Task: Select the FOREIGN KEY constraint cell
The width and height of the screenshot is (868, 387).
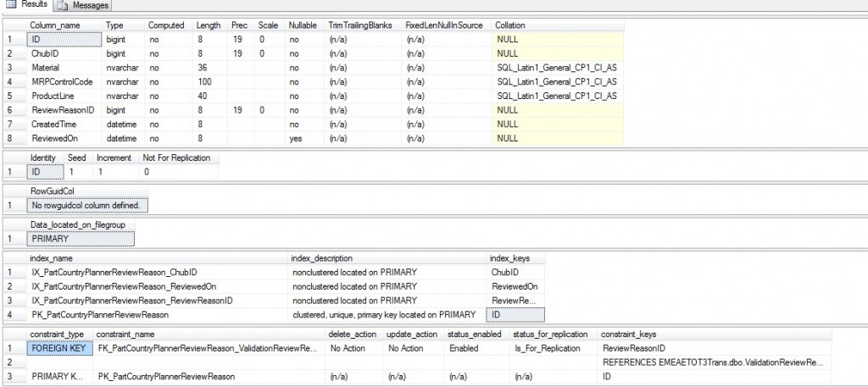Action: pos(60,348)
